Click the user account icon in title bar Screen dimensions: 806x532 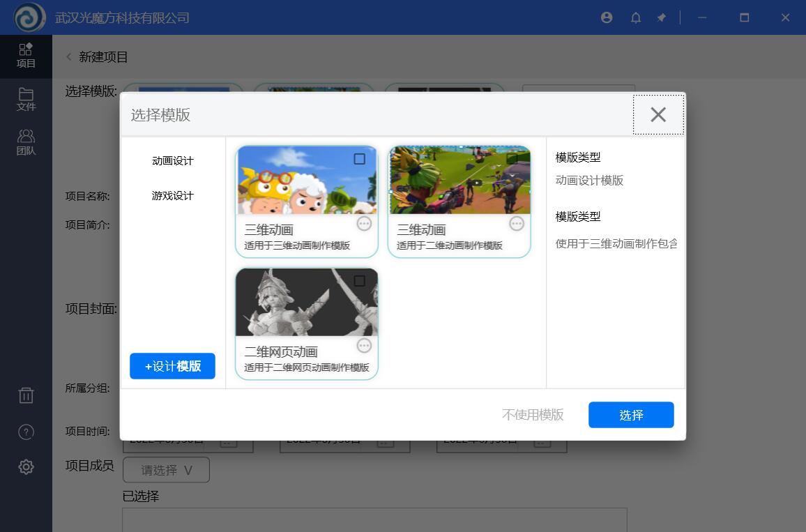(x=607, y=17)
